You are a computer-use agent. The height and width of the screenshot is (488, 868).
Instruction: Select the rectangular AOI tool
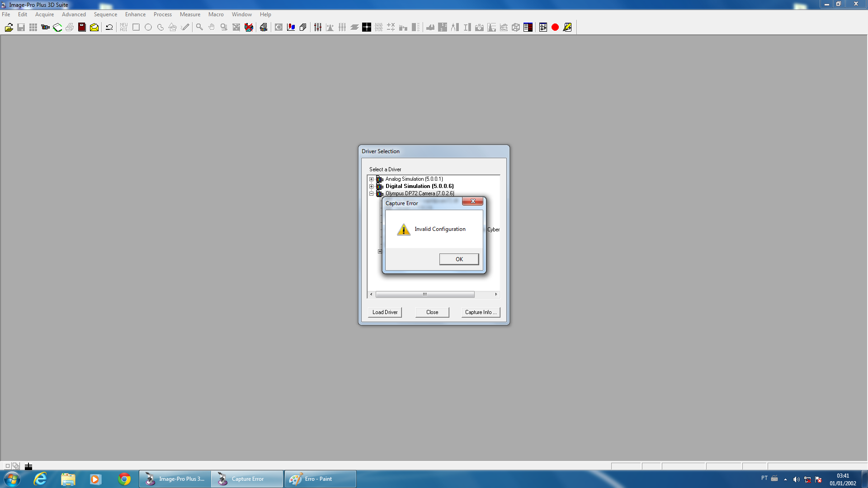pos(136,28)
